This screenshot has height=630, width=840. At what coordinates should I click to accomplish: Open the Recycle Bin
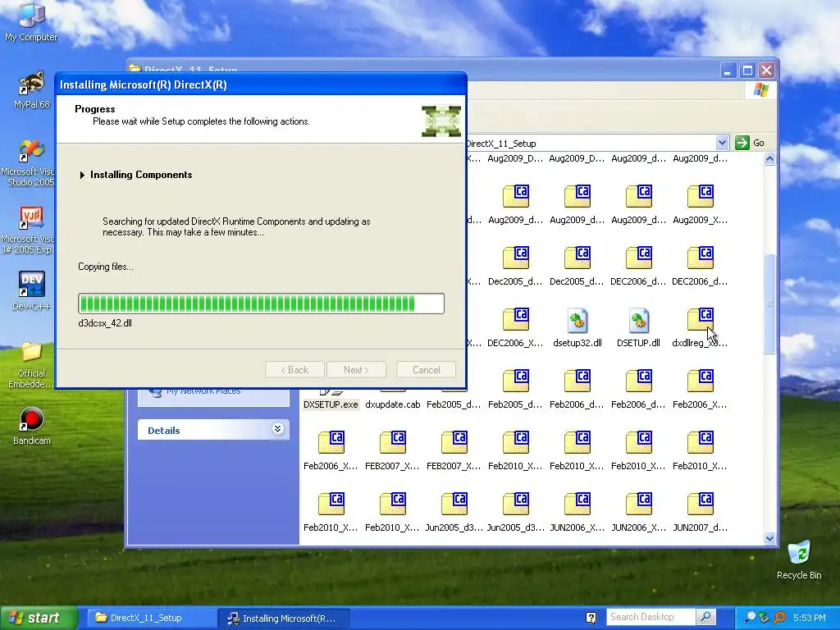799,560
